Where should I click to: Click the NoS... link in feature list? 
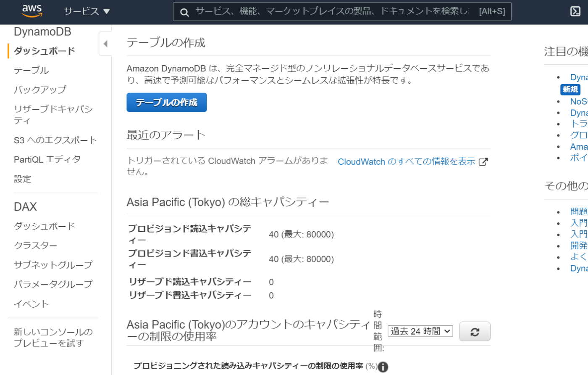pos(579,101)
